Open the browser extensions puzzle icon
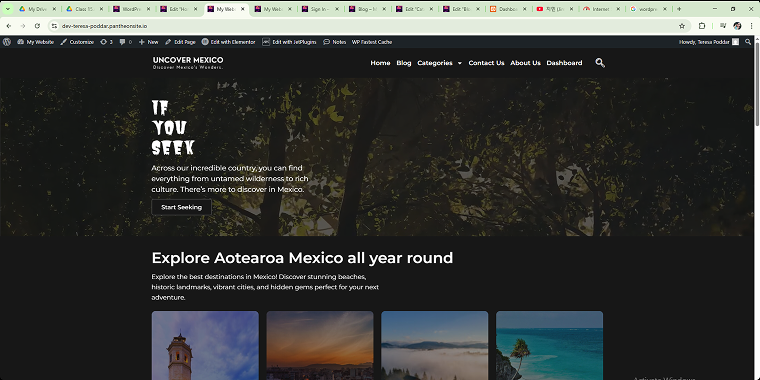760x380 pixels. (x=702, y=26)
